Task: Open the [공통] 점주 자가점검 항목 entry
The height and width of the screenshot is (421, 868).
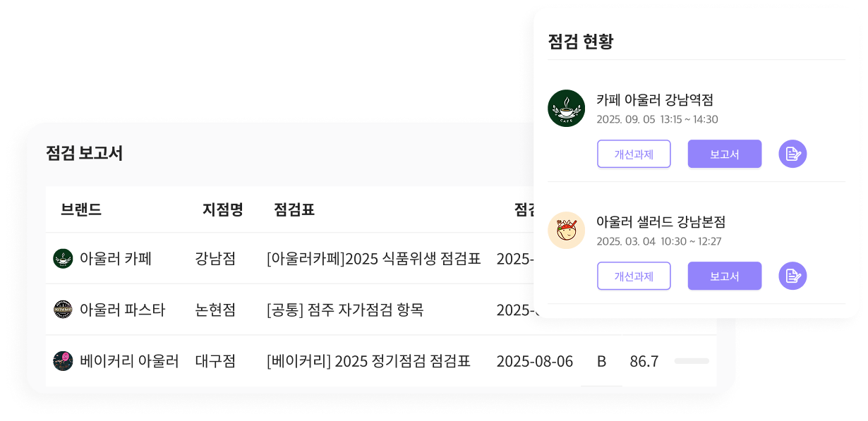Action: coord(344,310)
